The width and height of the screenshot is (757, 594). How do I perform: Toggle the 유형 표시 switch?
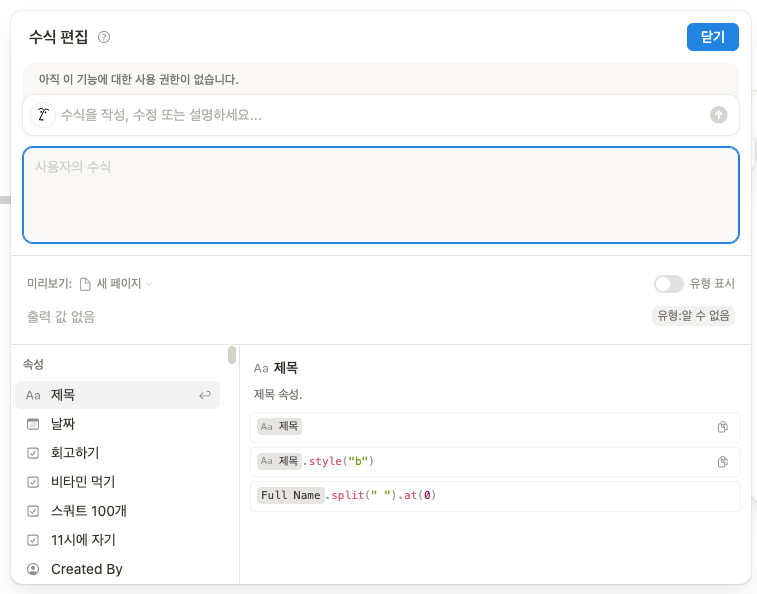(669, 284)
